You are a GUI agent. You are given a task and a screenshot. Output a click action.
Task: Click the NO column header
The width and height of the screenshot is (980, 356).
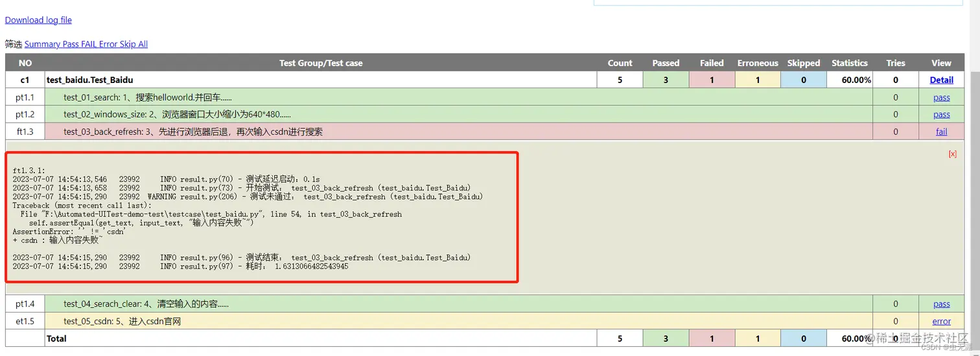click(x=25, y=63)
